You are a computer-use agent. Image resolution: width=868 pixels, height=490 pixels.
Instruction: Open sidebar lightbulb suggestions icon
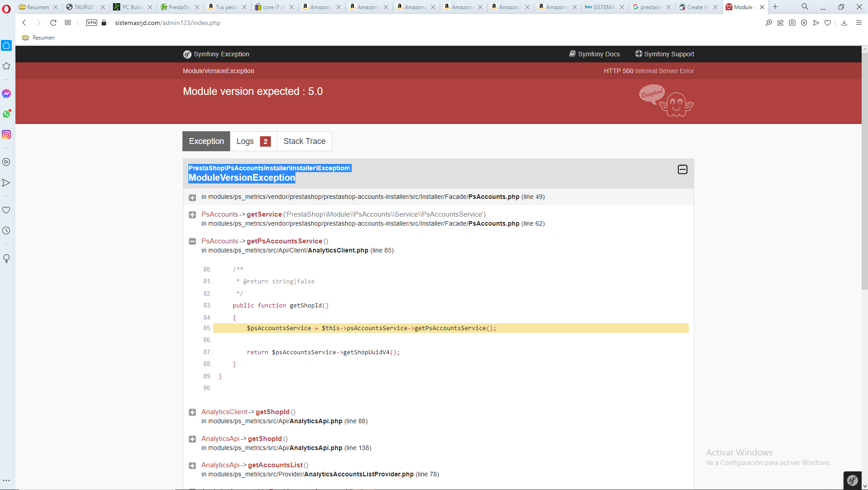pos(6,258)
